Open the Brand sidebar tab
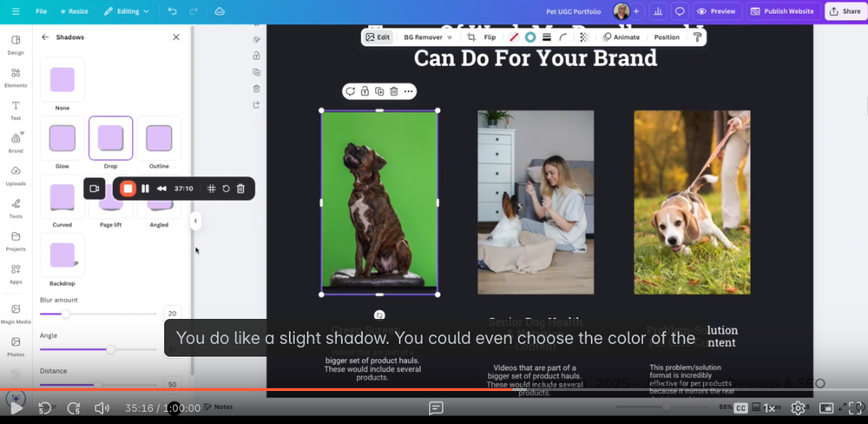 point(16,143)
